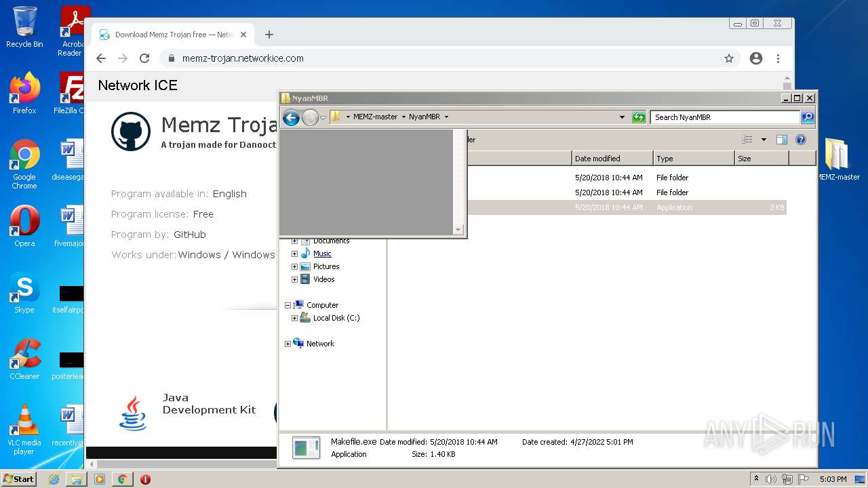Screen dimensions: 868x488
Task: Open Skype desktop shortcut
Action: [24, 293]
